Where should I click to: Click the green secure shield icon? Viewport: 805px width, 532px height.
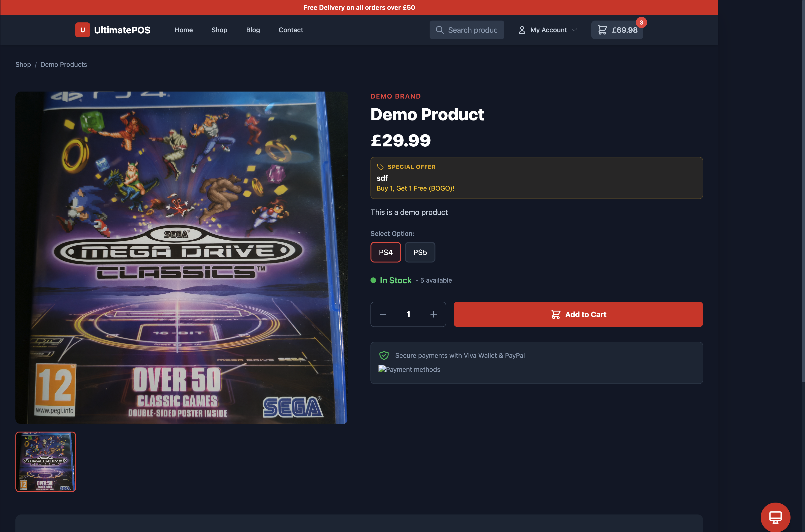(x=384, y=355)
